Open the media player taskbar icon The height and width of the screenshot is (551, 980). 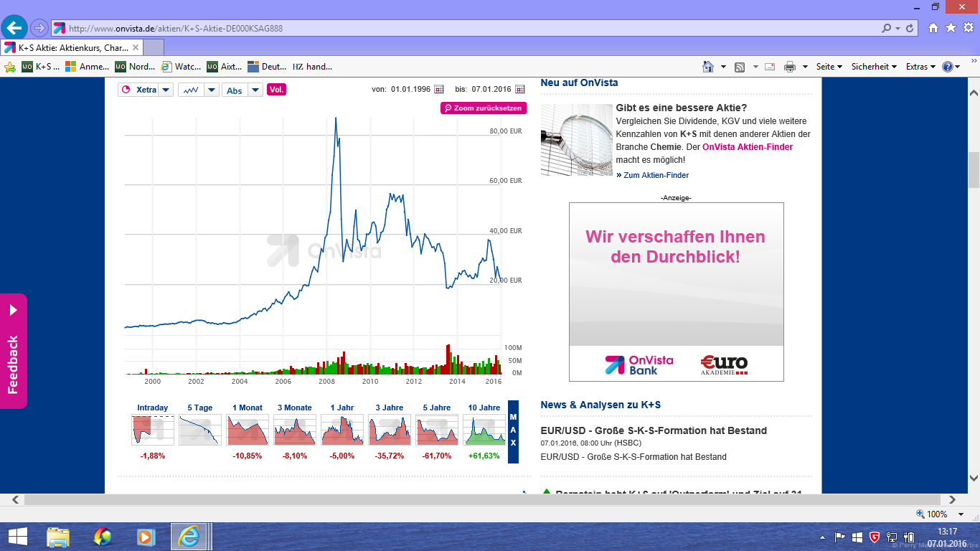[146, 537]
